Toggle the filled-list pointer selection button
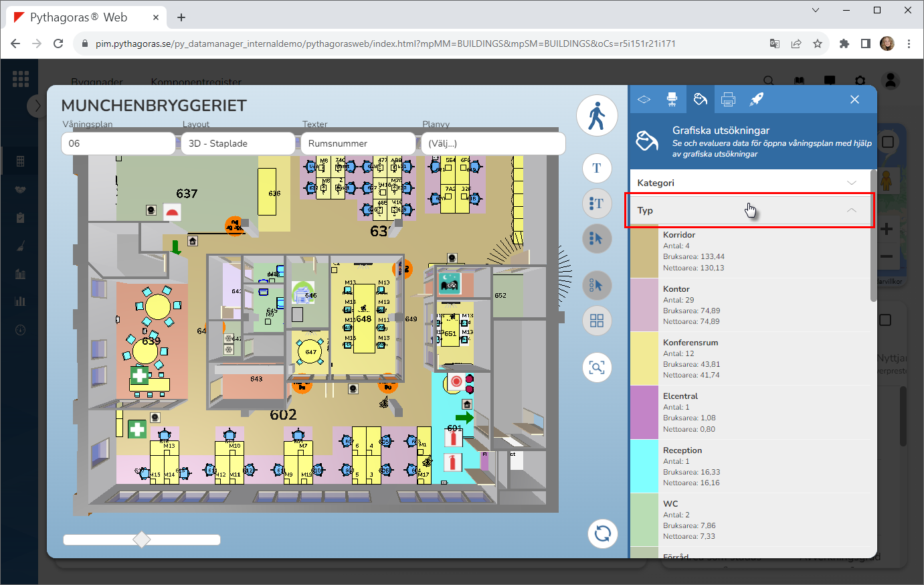Viewport: 924px width, 585px height. pos(597,238)
